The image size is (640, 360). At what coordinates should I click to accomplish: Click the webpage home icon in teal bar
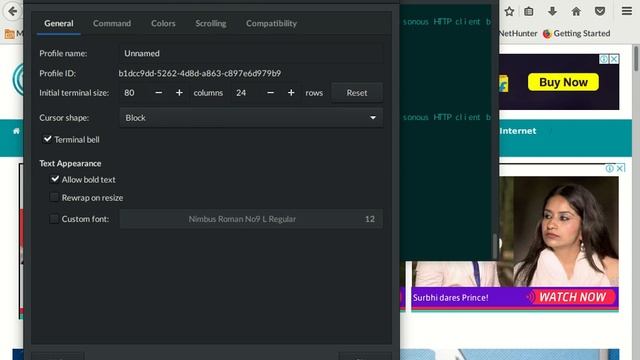tap(16, 131)
